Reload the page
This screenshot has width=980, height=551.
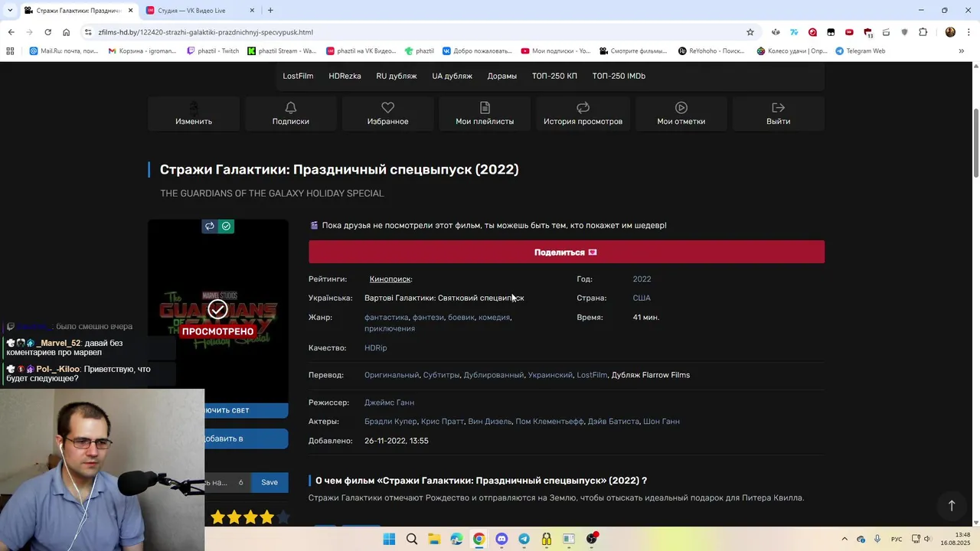[47, 32]
